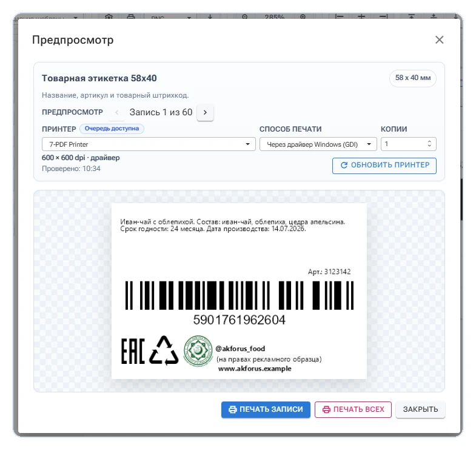Viewport: 476px width, 450px height.
Task: Close the Предпросмотр dialog with the X
Action: coord(439,40)
